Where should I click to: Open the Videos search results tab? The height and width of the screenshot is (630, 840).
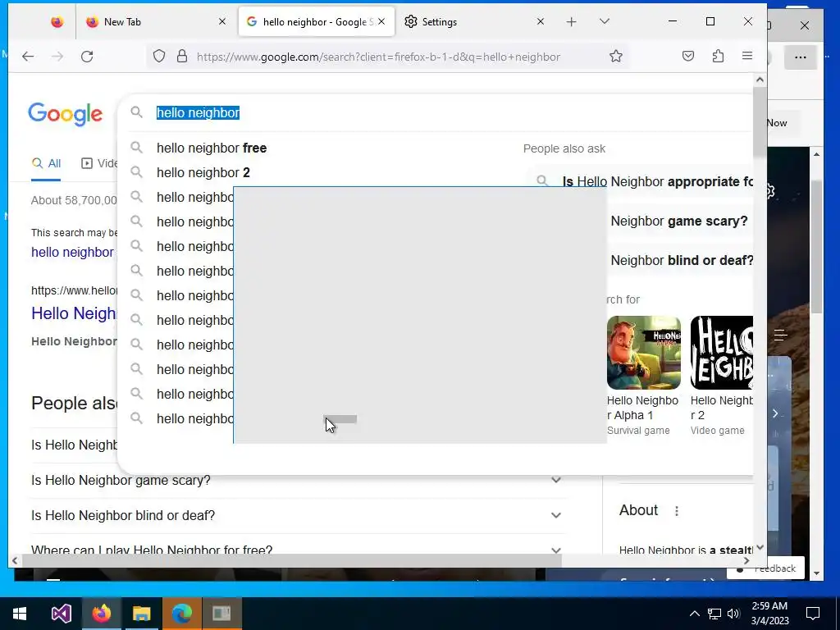(x=99, y=163)
